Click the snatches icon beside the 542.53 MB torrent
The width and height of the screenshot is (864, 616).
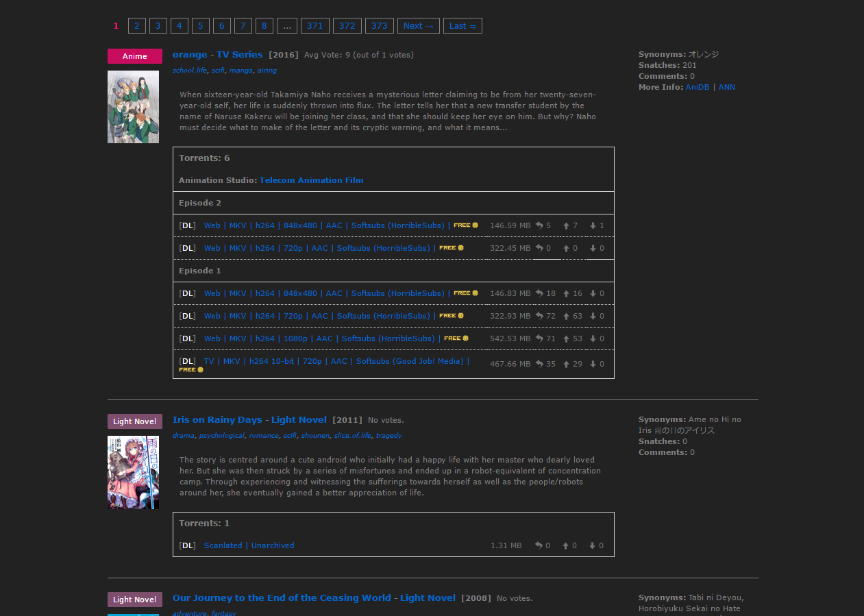pyautogui.click(x=541, y=338)
